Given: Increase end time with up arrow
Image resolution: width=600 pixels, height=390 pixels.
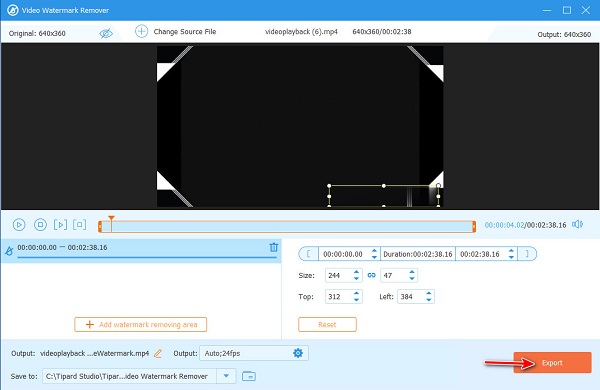Looking at the screenshot, I should [511, 251].
